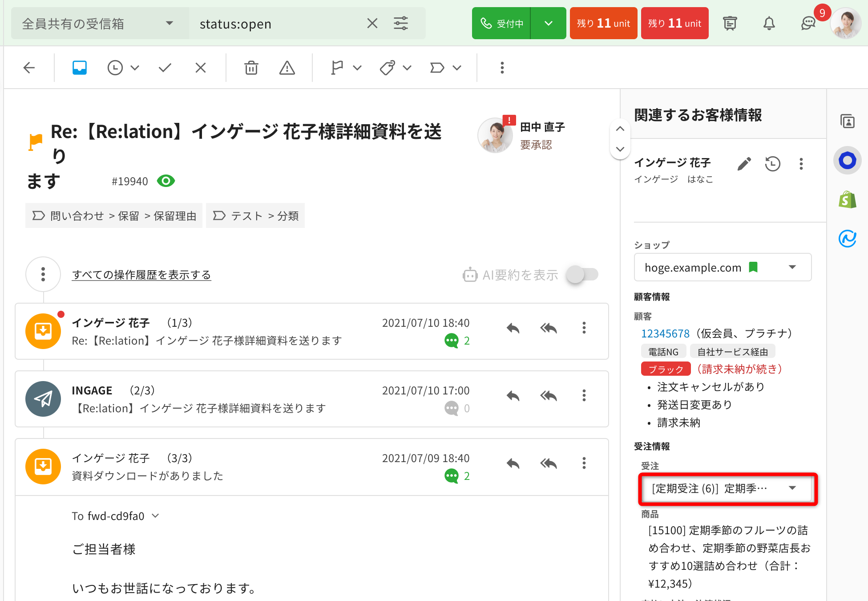Open customer history clock icon
Viewport: 868px width, 601px height.
tap(772, 164)
